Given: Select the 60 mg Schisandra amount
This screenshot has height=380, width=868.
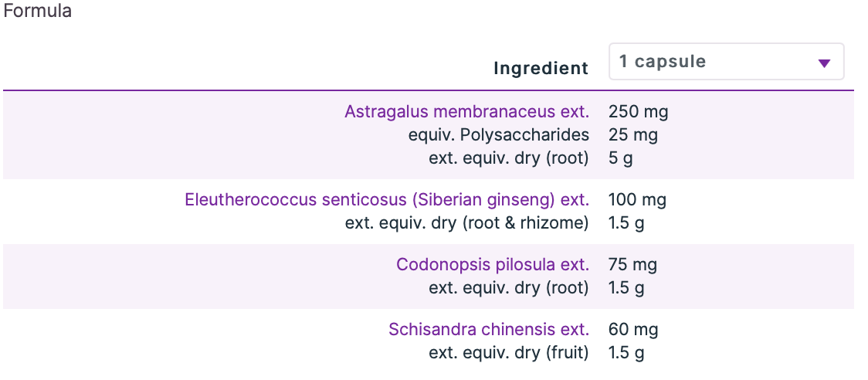Looking at the screenshot, I should [x=633, y=330].
